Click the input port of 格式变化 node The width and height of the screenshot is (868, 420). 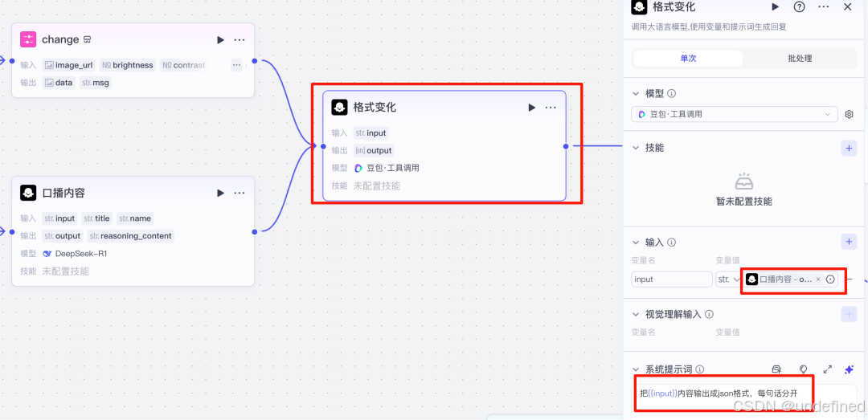click(323, 146)
